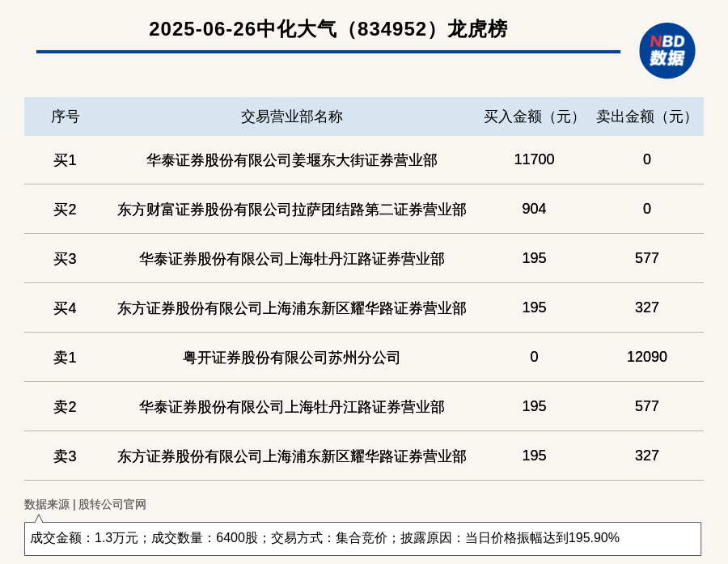The image size is (728, 564).
Task: Click the sell amount 12090
Action: click(647, 357)
